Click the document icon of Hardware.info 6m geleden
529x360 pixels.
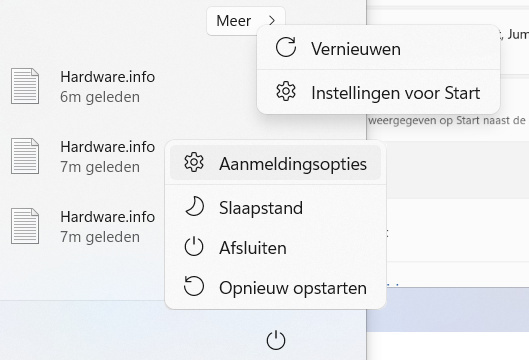click(x=25, y=86)
